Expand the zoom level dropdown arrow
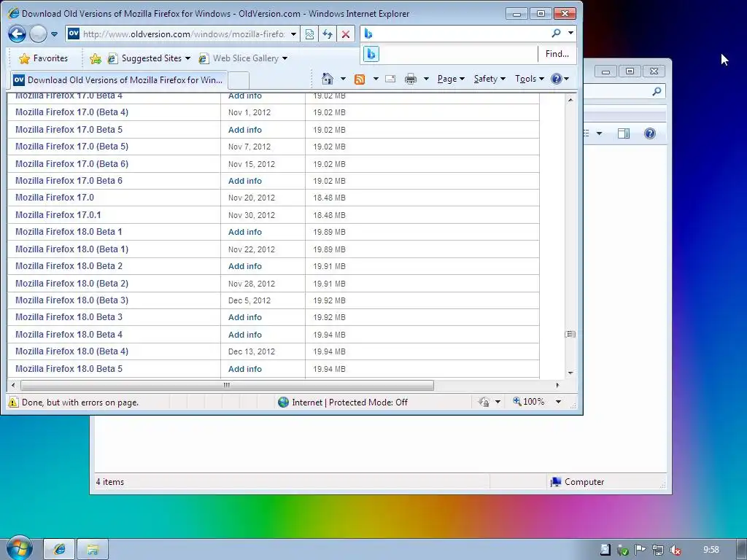The width and height of the screenshot is (747, 560). tap(558, 402)
